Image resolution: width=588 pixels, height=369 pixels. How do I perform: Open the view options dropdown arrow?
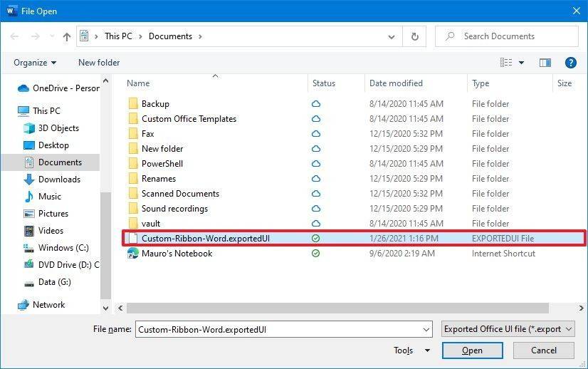point(521,63)
